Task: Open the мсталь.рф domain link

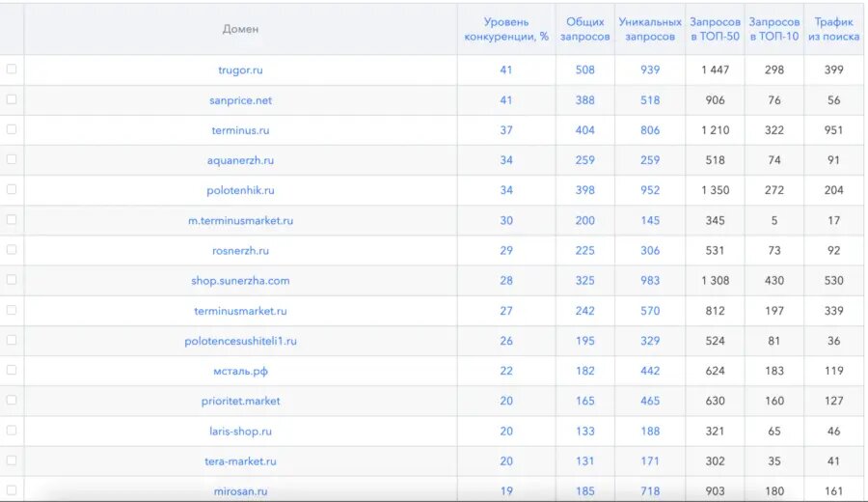Action: 240,371
